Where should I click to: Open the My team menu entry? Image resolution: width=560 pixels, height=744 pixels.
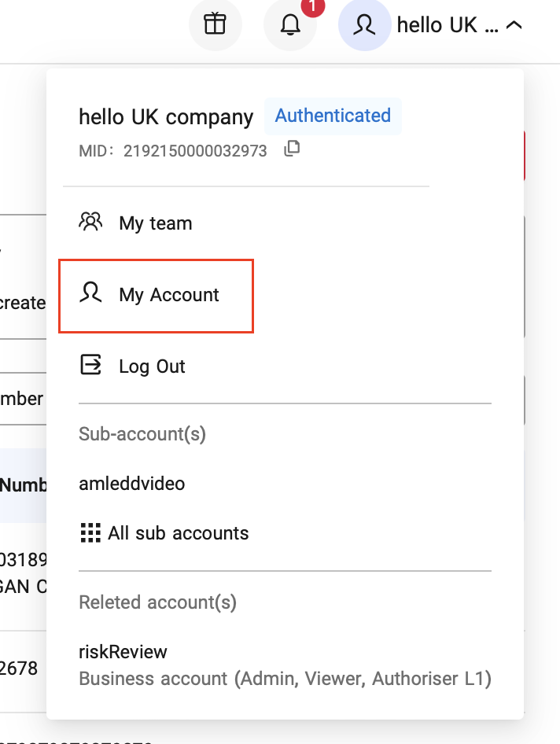156,223
